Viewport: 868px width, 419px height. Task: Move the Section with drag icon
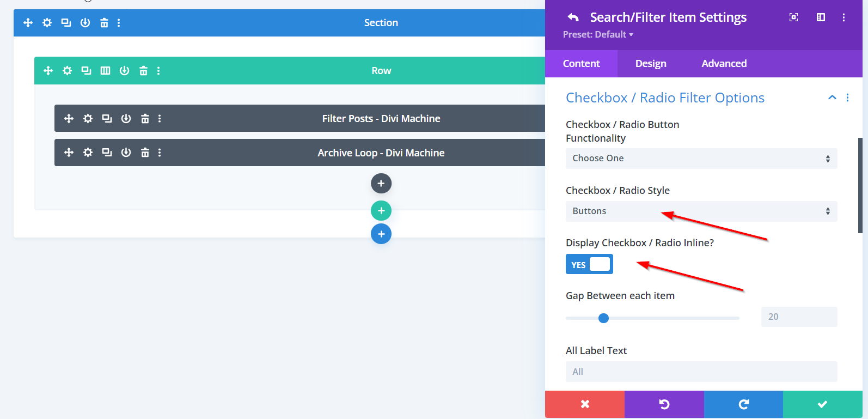pos(28,23)
